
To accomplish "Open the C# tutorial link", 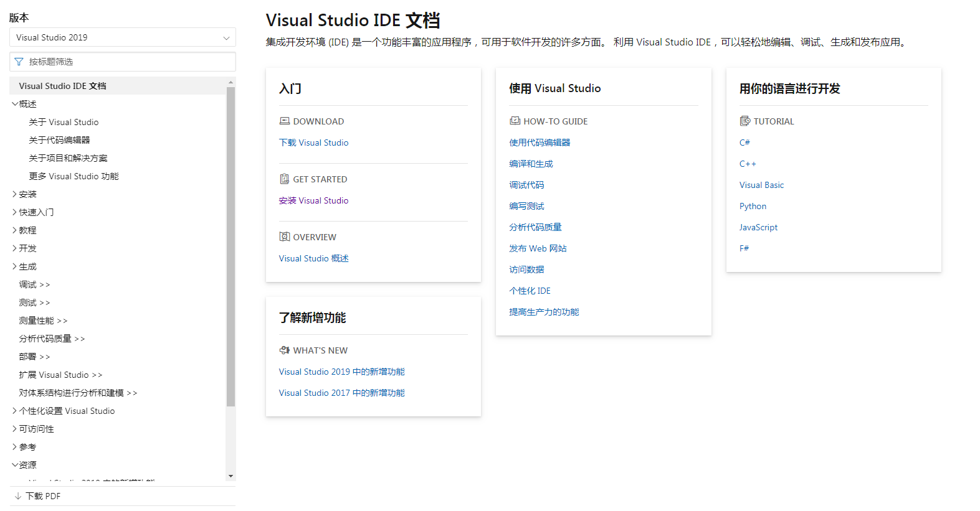I will tap(745, 143).
